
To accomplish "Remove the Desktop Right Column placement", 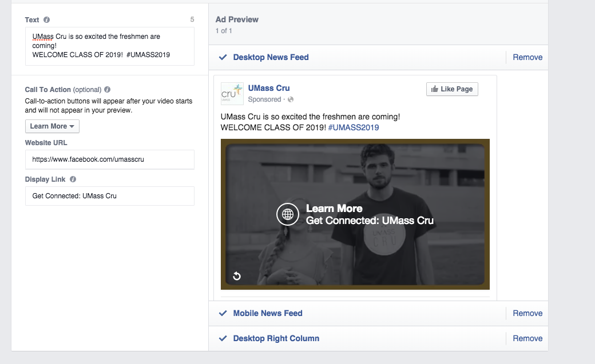I will [x=527, y=338].
